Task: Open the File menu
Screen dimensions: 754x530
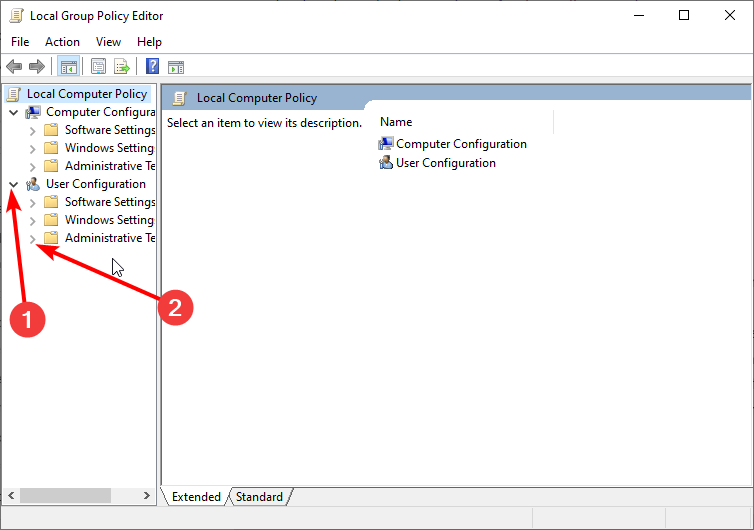Action: tap(20, 42)
